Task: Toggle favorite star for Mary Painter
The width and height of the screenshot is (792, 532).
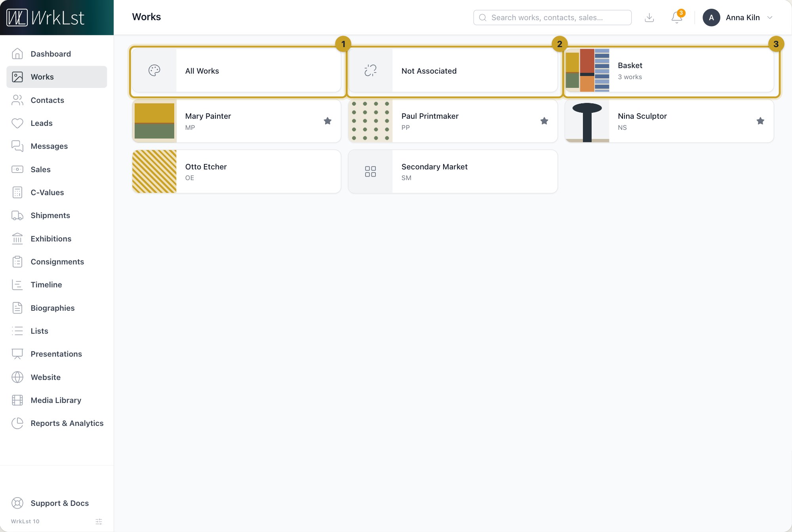Action: point(327,121)
